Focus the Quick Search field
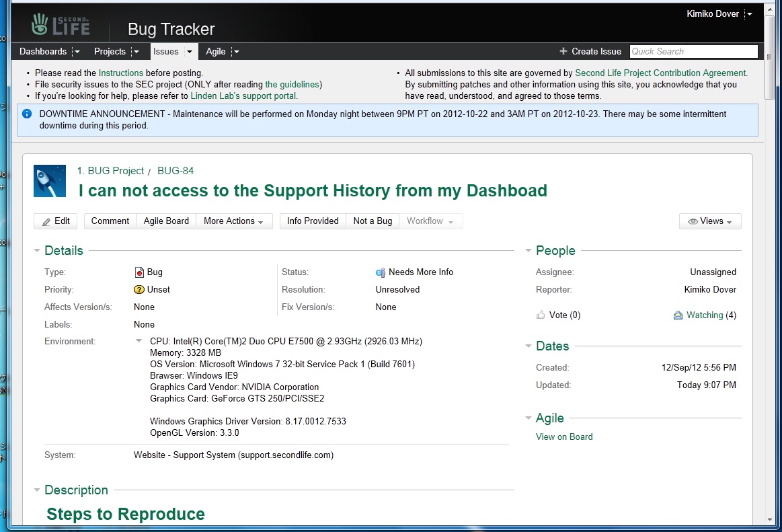 tap(693, 51)
